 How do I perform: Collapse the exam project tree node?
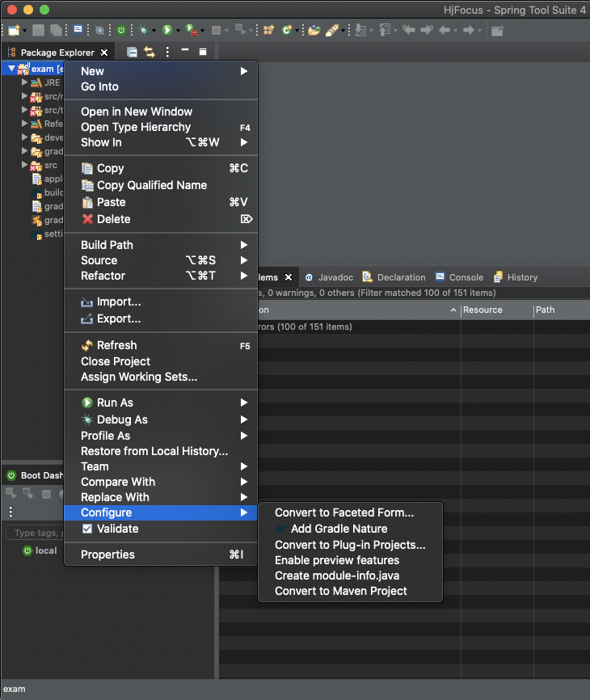pos(11,69)
